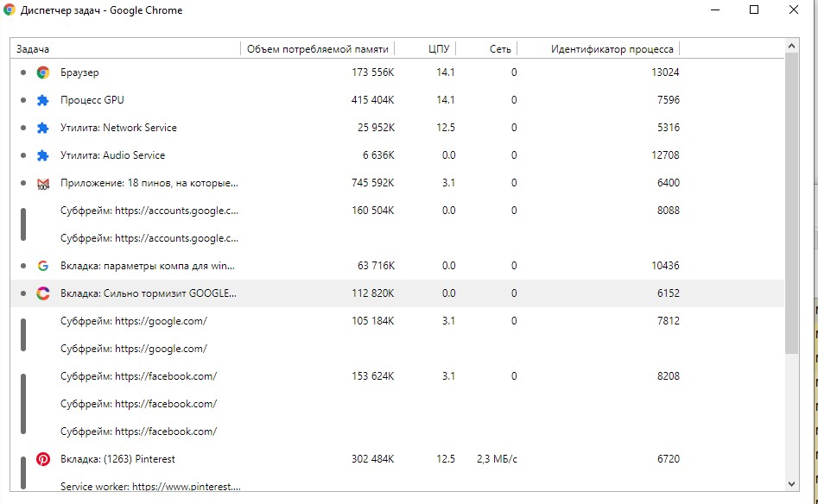Select the Network Service puzzle icon
The height and width of the screenshot is (504, 818).
pos(43,128)
